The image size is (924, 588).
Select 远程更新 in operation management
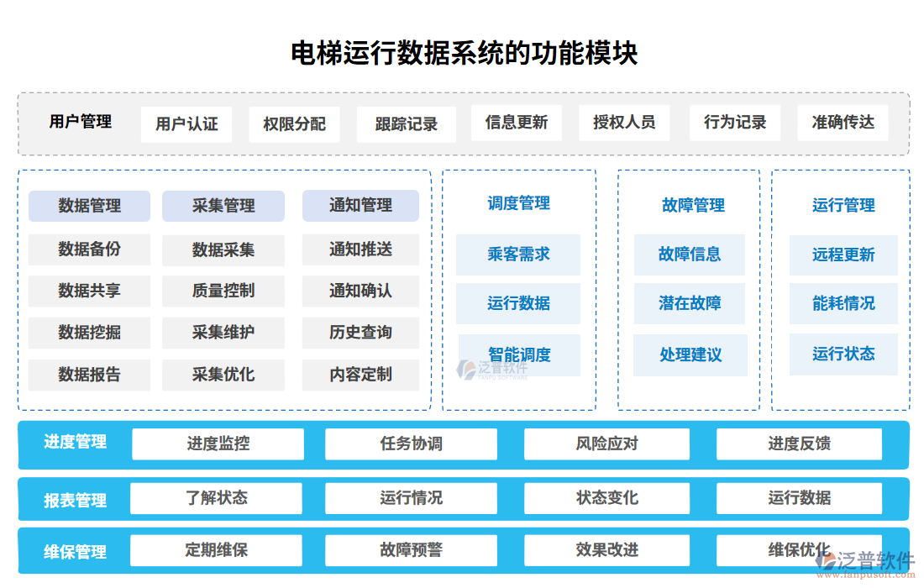pos(843,254)
